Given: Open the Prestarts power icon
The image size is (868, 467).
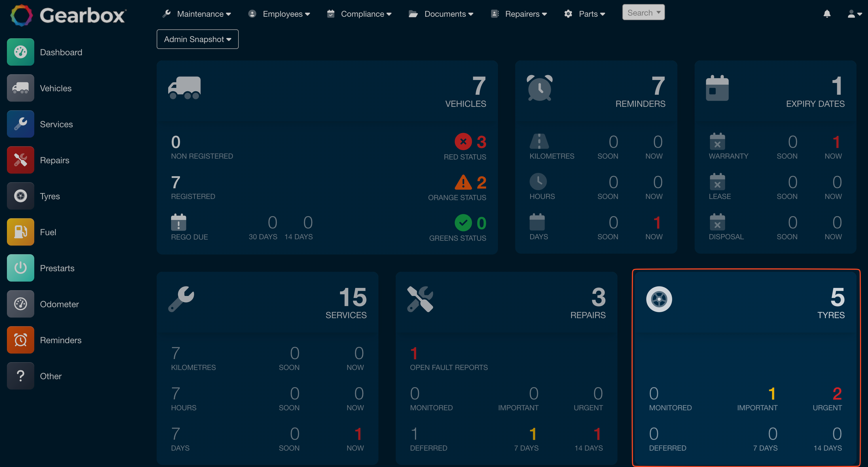Looking at the screenshot, I should (20, 268).
